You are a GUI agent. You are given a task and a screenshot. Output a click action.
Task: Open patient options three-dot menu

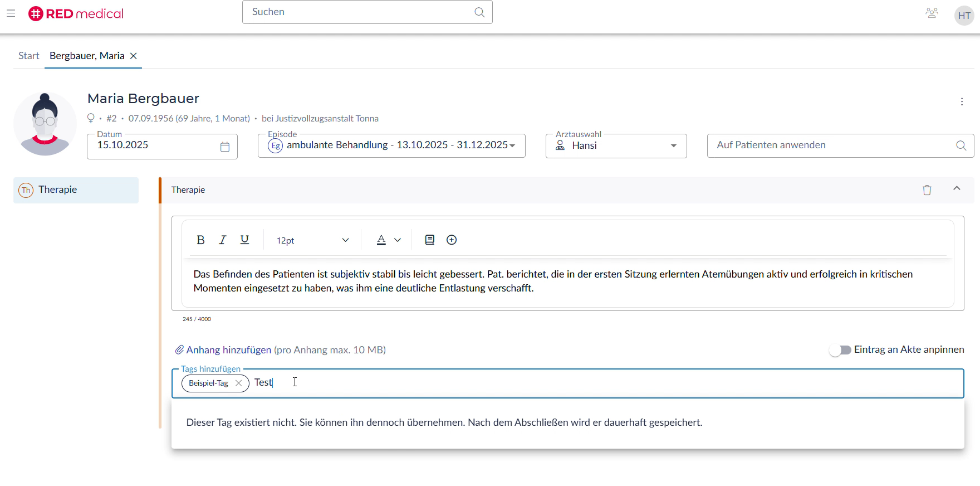pyautogui.click(x=962, y=102)
